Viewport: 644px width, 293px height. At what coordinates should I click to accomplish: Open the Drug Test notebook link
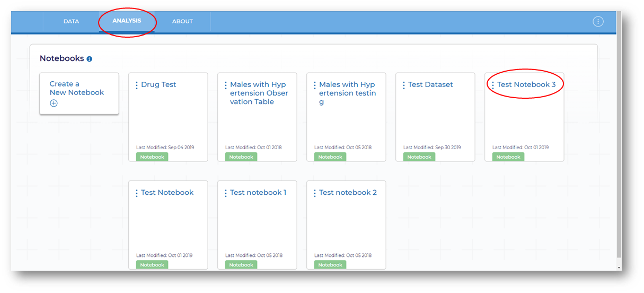(158, 84)
